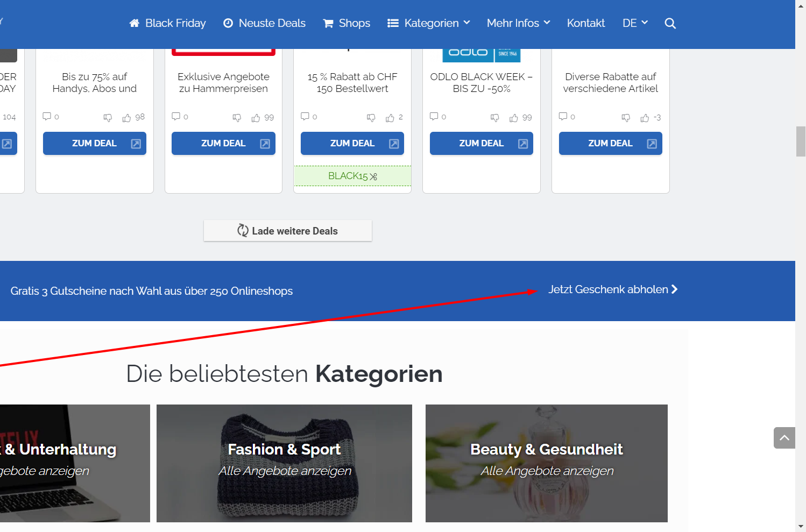Open the Shops menu item
806x532 pixels.
[347, 23]
